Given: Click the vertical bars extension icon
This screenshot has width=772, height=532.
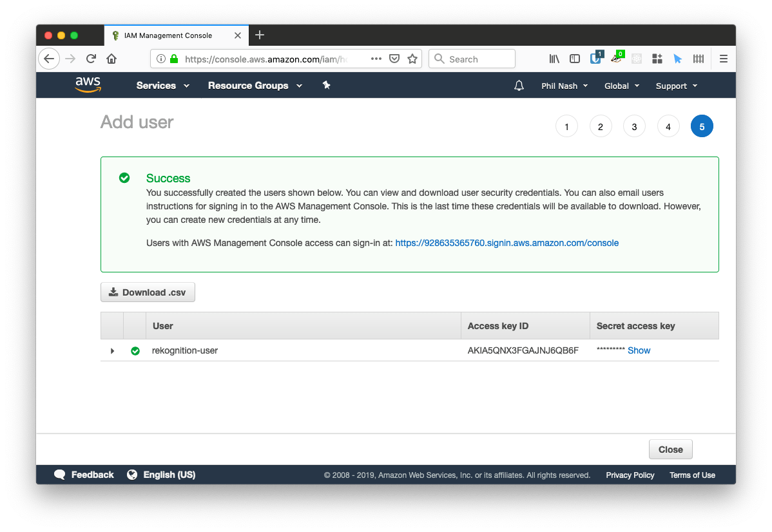Looking at the screenshot, I should [x=699, y=59].
